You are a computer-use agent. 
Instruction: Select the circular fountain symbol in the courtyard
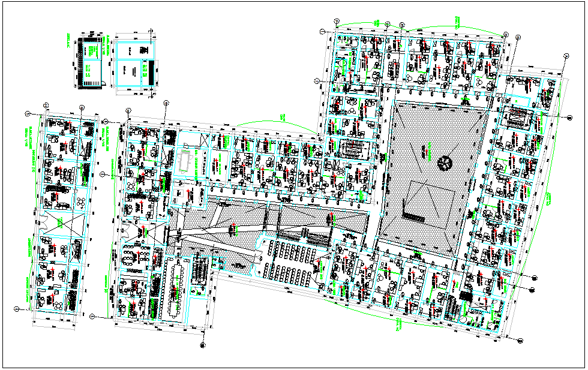pos(445,163)
